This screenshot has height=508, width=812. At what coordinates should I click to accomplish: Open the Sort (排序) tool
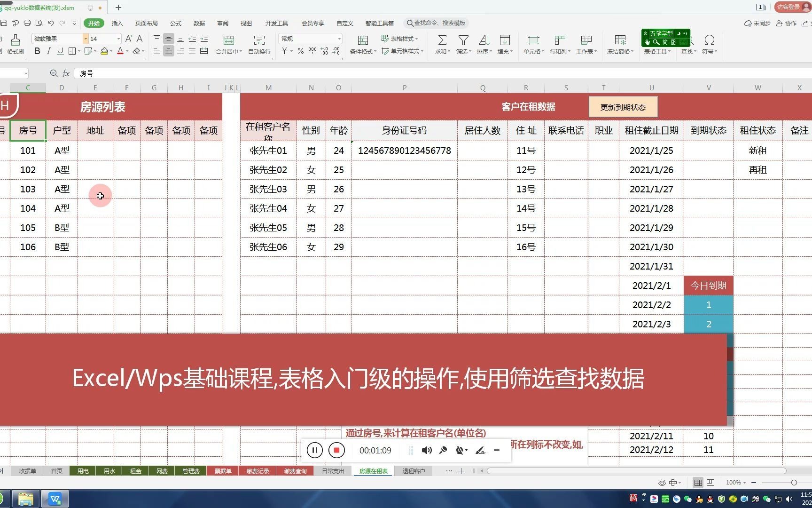tap(484, 45)
